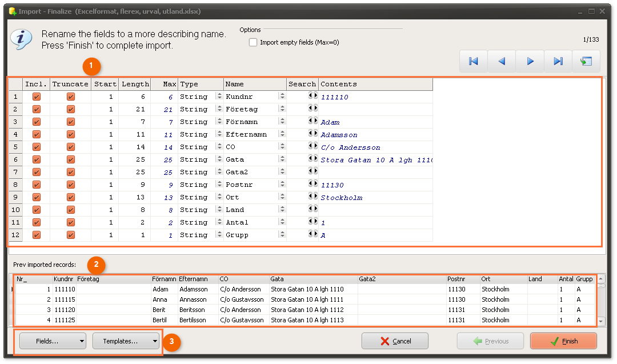Screen dimensions: 617x364
Task: Toggle Truncate for the Efternamn field
Action: tap(71, 135)
